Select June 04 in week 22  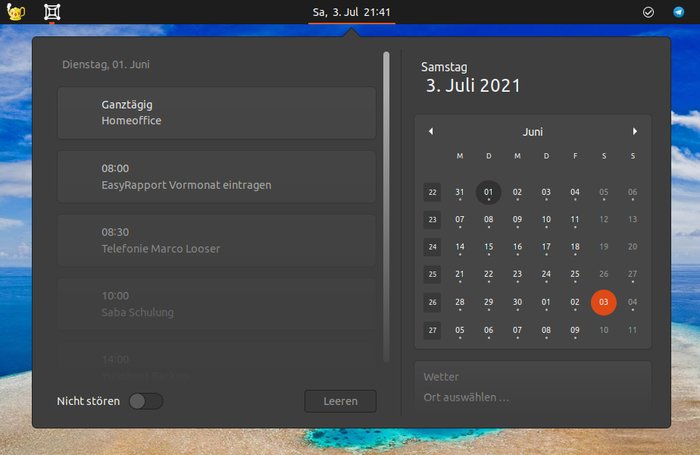(x=575, y=192)
